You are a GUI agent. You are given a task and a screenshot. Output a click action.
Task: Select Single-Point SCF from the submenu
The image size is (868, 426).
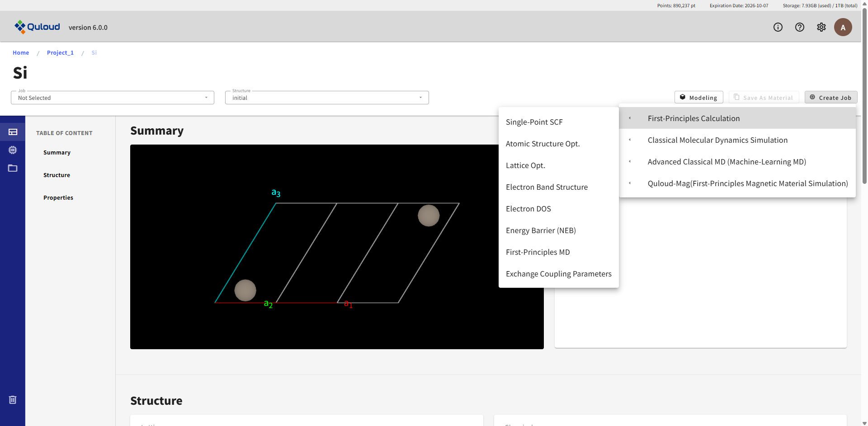click(534, 122)
